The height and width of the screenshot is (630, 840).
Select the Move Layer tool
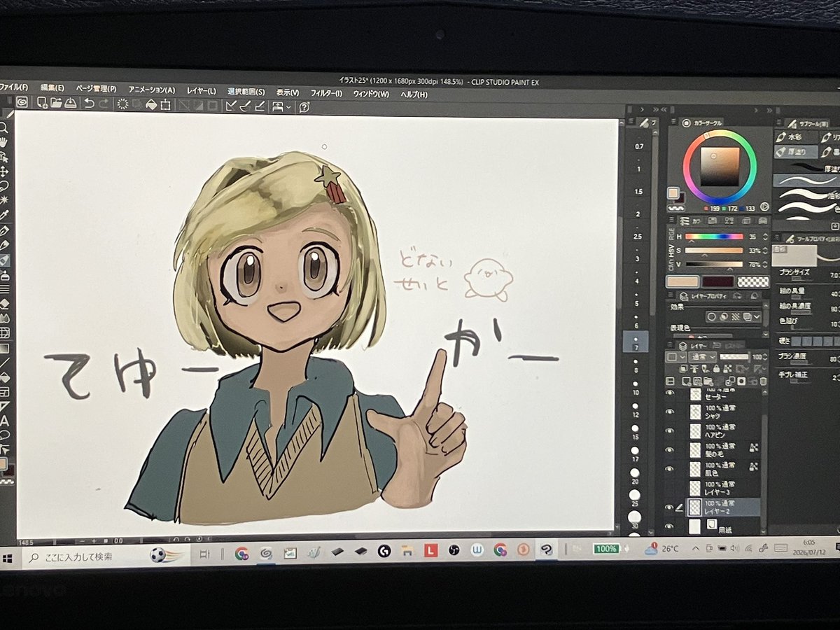coord(3,171)
